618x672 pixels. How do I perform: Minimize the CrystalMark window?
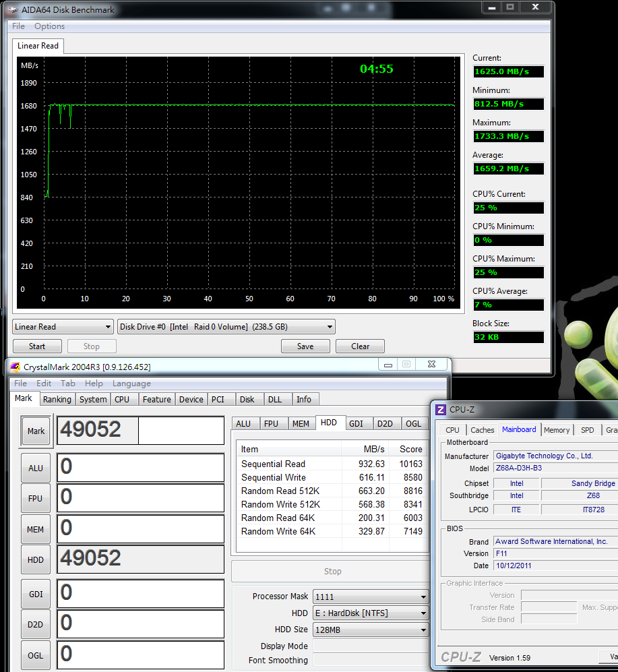[x=388, y=365]
